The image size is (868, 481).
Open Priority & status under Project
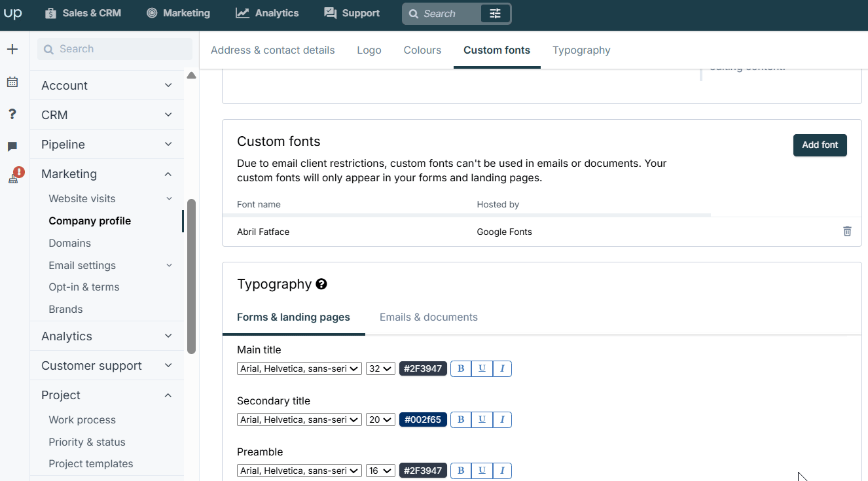(87, 442)
